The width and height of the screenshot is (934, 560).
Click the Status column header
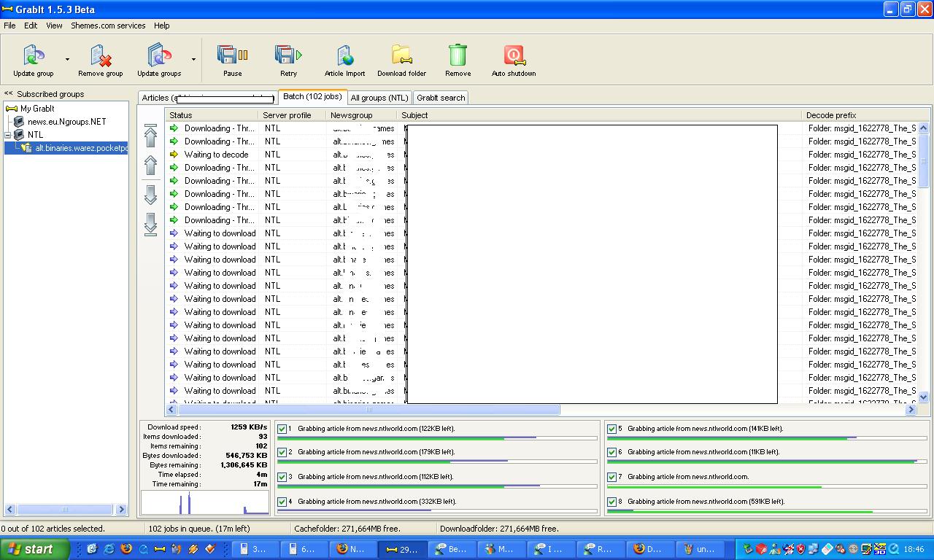click(212, 115)
